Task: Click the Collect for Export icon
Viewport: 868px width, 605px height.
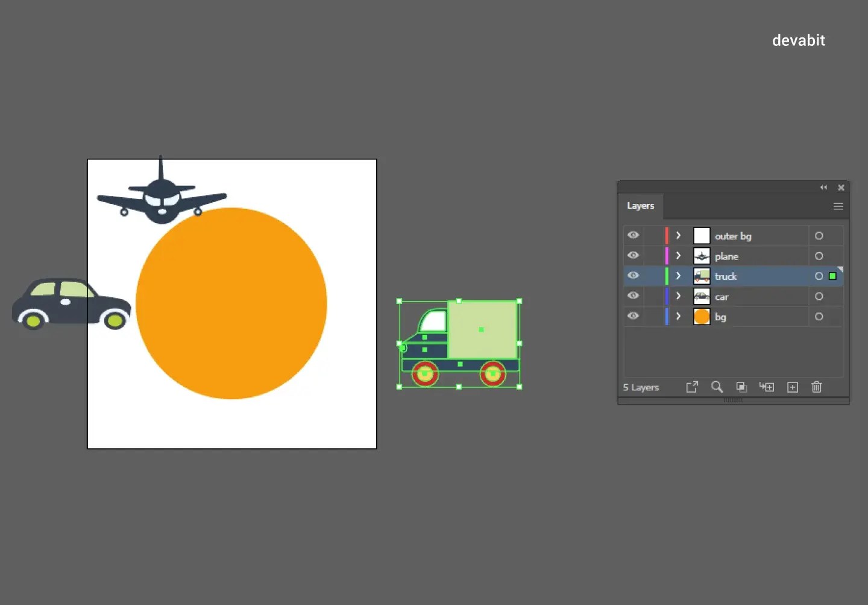Action: (x=692, y=387)
